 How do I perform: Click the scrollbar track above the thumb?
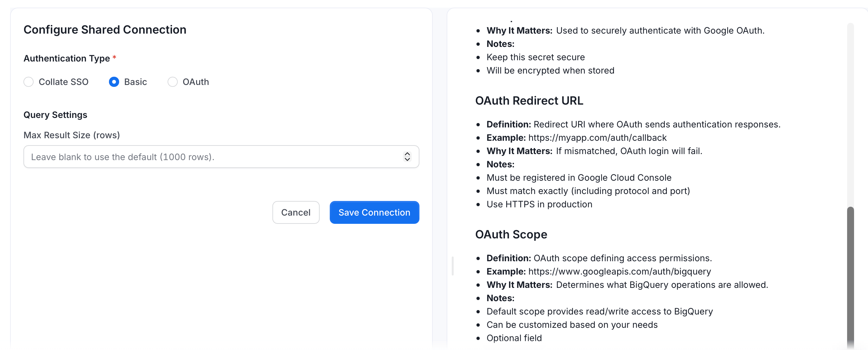[x=851, y=115]
